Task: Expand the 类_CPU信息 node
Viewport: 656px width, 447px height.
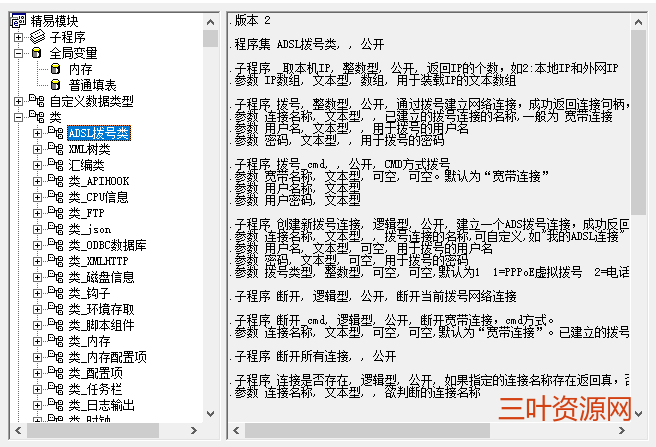Action: coord(38,197)
